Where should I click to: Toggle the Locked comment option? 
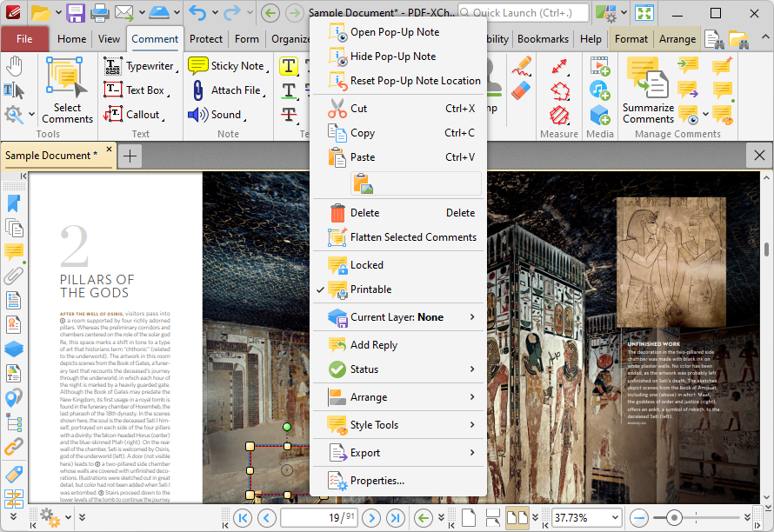tap(397, 265)
